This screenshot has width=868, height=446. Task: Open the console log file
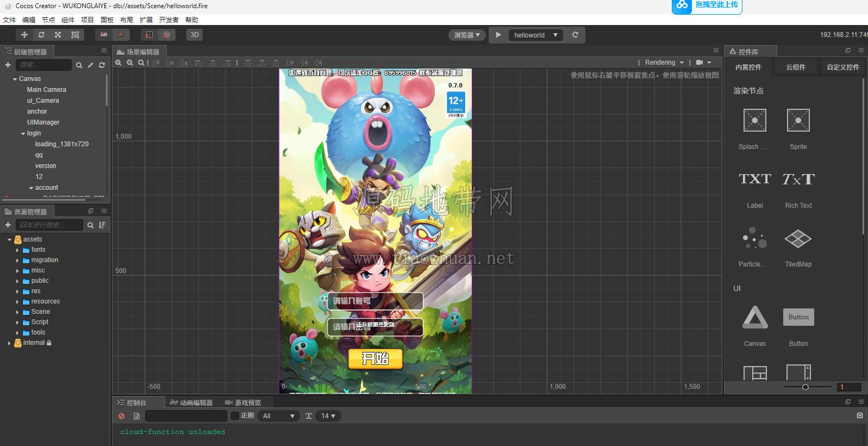(x=136, y=416)
